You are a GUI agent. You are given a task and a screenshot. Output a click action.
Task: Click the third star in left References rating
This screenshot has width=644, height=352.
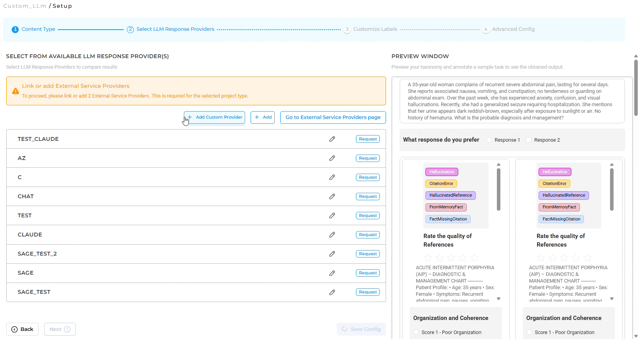pyautogui.click(x=451, y=258)
